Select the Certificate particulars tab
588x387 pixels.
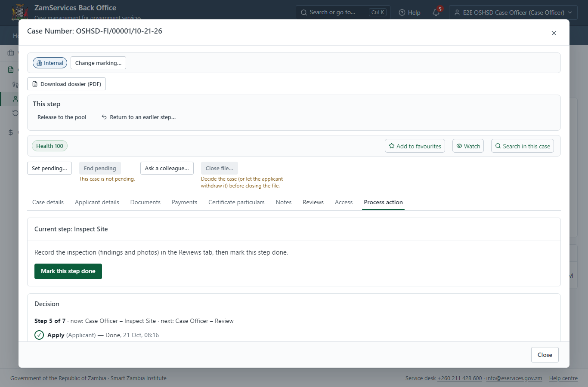tap(236, 202)
